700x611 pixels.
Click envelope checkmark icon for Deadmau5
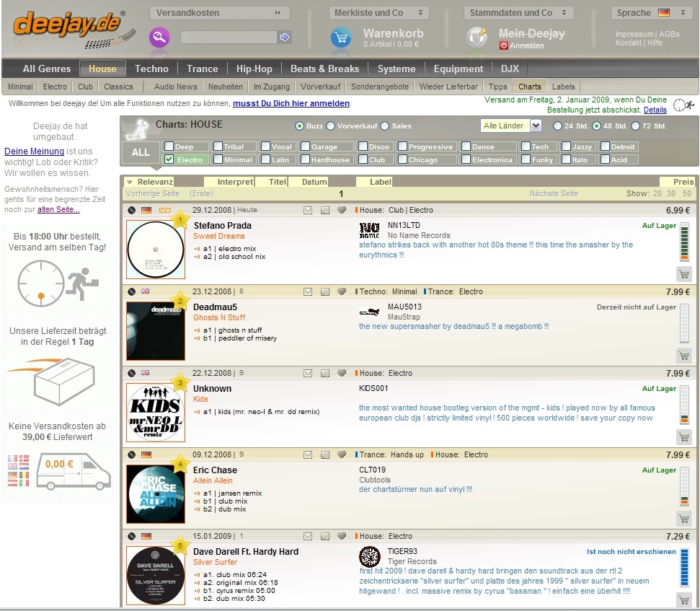[308, 291]
